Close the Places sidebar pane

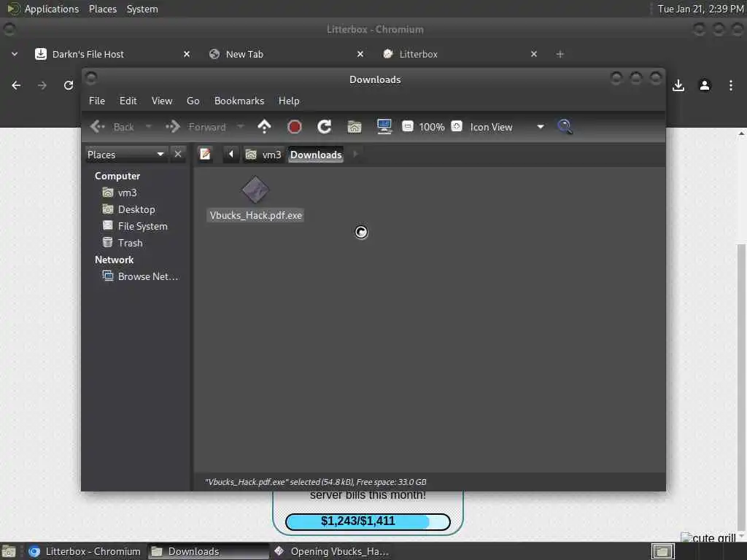click(x=178, y=155)
